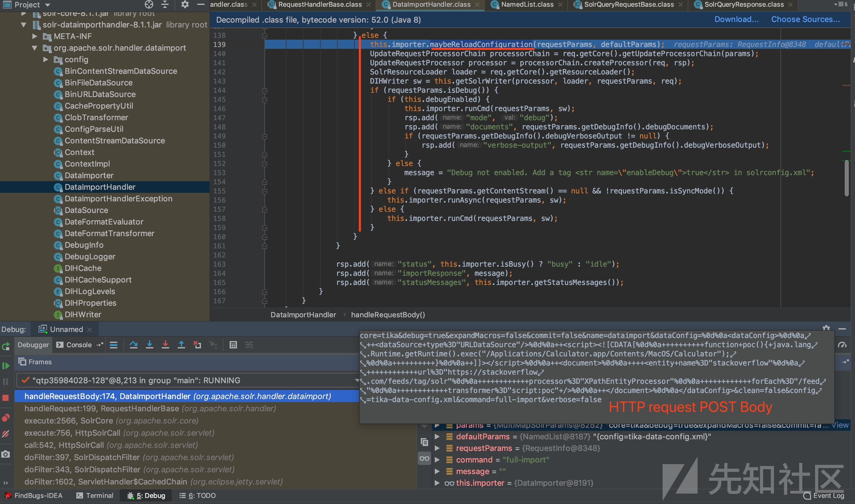Click the Step Over icon
Screen dimensions: 855x504
pyautogui.click(x=133, y=345)
